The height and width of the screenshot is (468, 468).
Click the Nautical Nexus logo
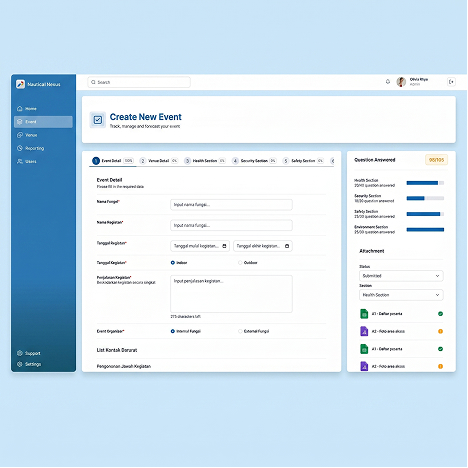point(20,84)
